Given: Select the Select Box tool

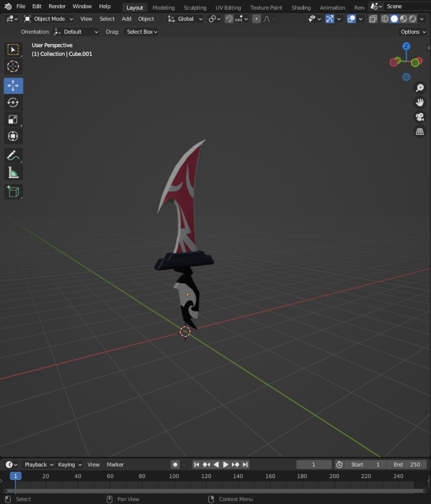Looking at the screenshot, I should (13, 50).
